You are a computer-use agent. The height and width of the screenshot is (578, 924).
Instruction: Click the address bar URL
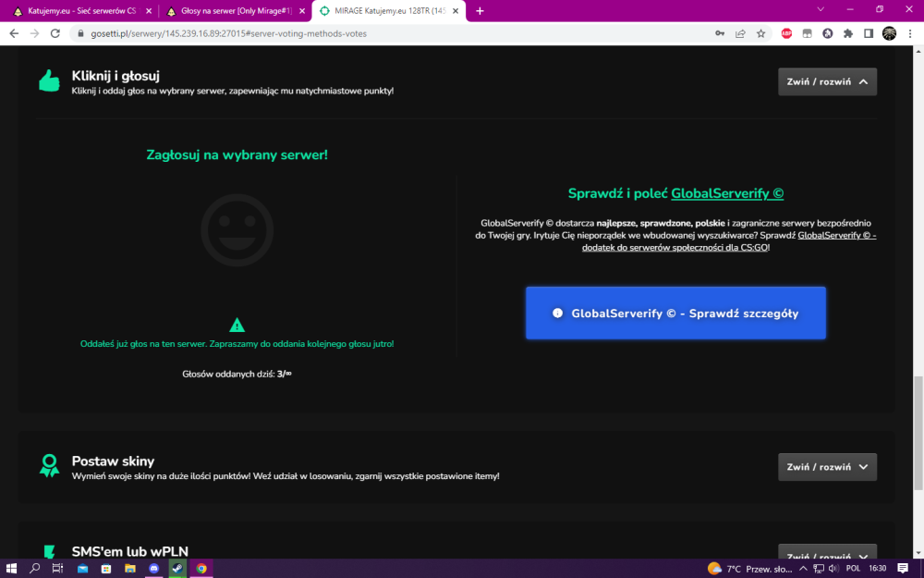click(x=228, y=33)
